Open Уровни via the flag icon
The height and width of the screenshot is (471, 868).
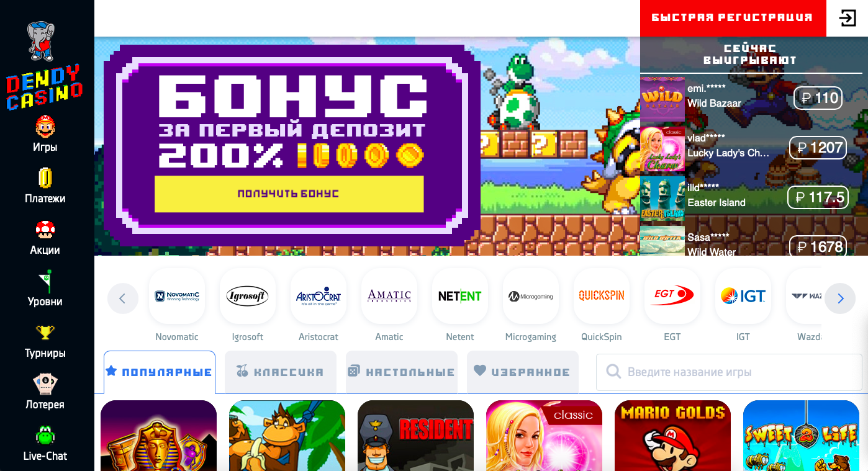point(45,288)
